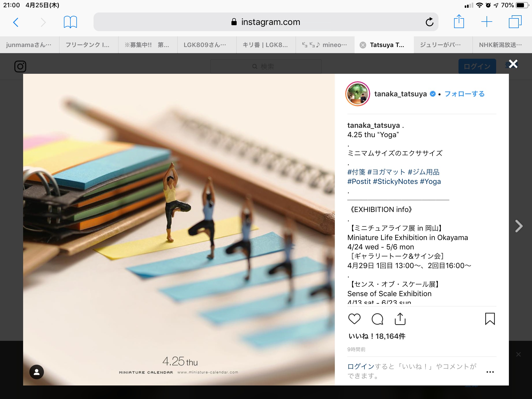Add a new tab with plus icon
This screenshot has width=532, height=399.
[x=487, y=22]
